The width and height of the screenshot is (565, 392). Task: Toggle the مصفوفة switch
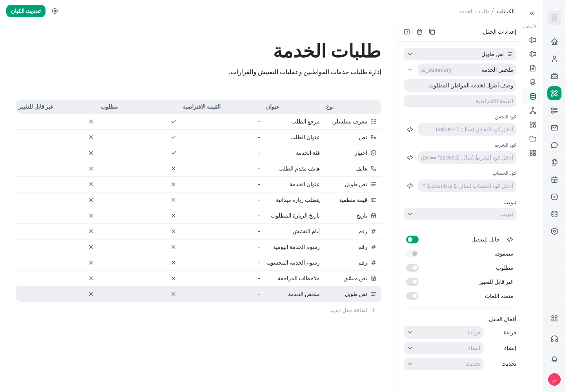pyautogui.click(x=412, y=254)
